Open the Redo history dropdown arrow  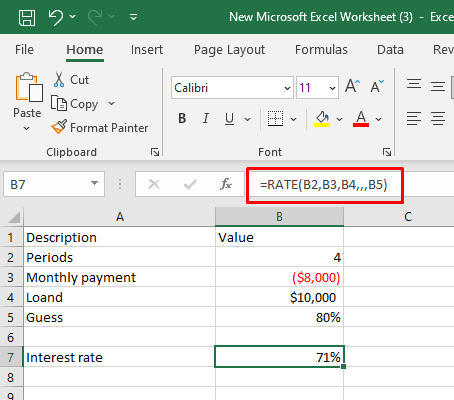point(112,16)
